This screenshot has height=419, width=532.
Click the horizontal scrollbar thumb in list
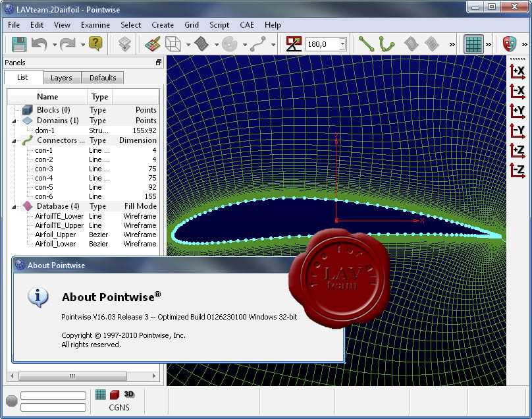click(x=72, y=376)
